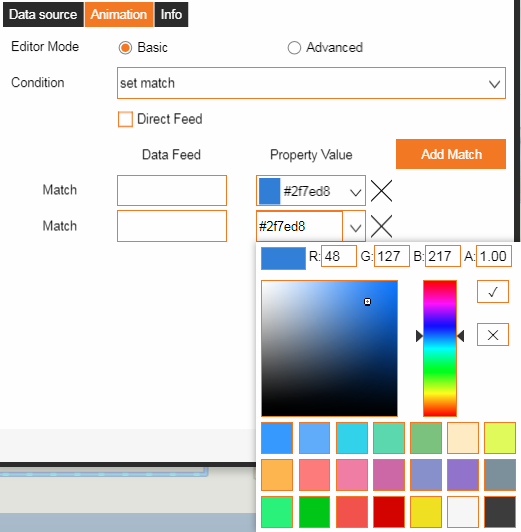Viewport: 521px width, 532px height.
Task: Click the left hue slider arrow marker
Action: 419,336
